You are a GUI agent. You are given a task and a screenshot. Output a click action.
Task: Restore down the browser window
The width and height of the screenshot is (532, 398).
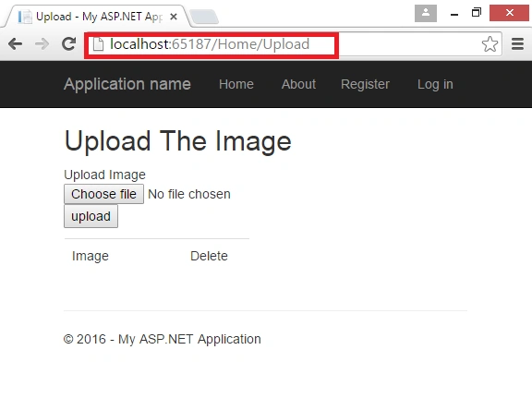click(477, 13)
